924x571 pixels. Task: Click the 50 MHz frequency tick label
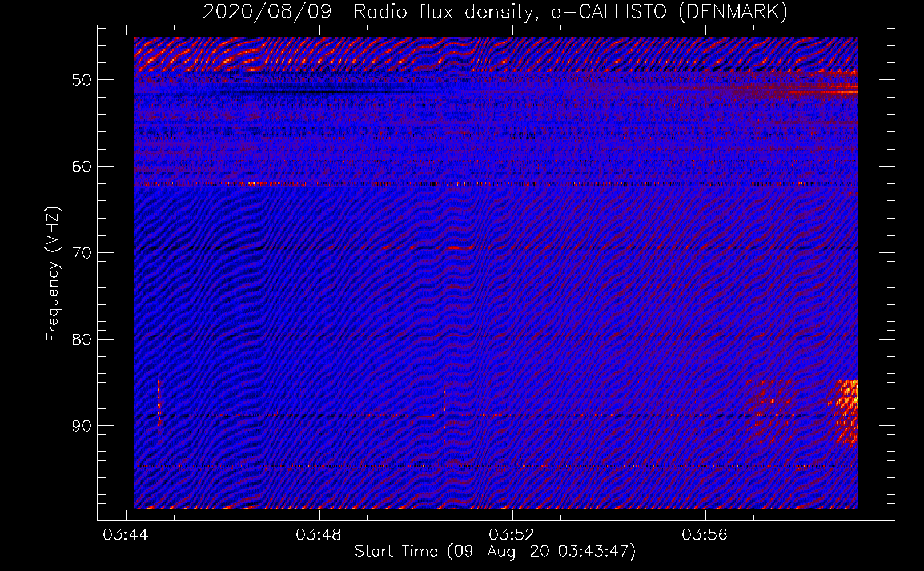pos(81,80)
